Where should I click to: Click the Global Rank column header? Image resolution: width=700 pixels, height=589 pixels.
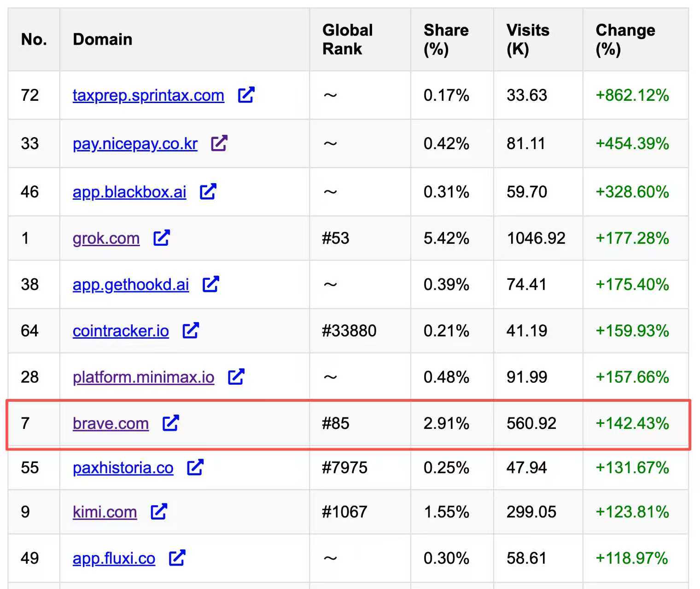(x=360, y=40)
